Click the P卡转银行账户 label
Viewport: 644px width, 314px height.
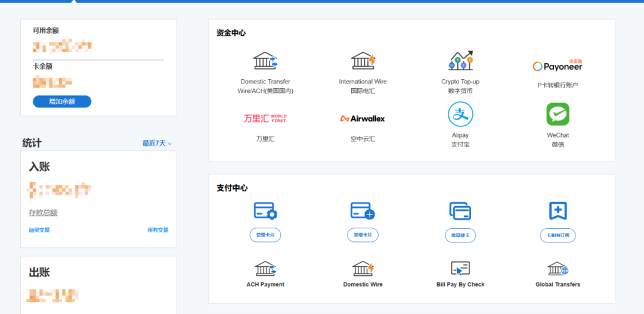[x=558, y=85]
